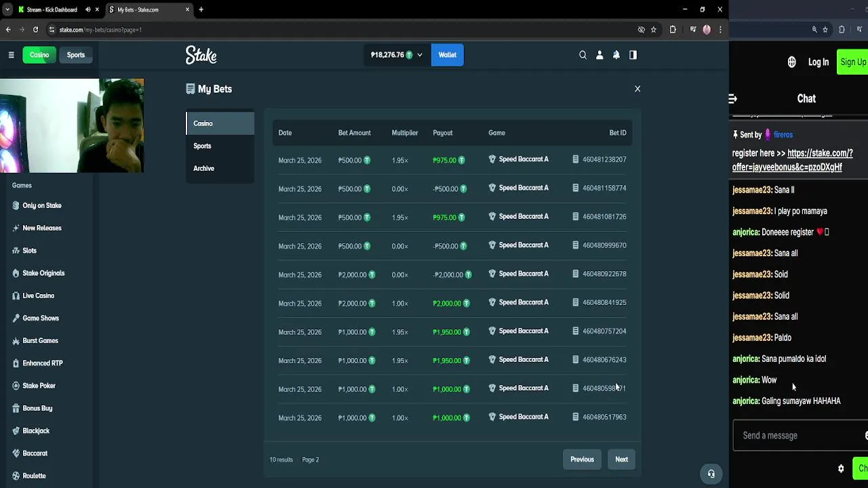Switch to Stream - Kick Dashboard browser tab
Image resolution: width=868 pixels, height=488 pixels.
[x=58, y=9]
